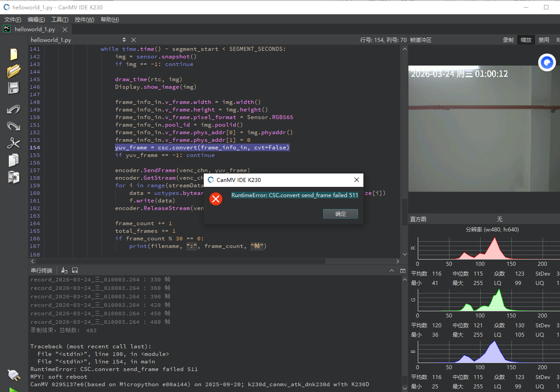Screen dimensions: 560x392
Task: Select the helloworld_1.py file tab
Action: (35, 29)
